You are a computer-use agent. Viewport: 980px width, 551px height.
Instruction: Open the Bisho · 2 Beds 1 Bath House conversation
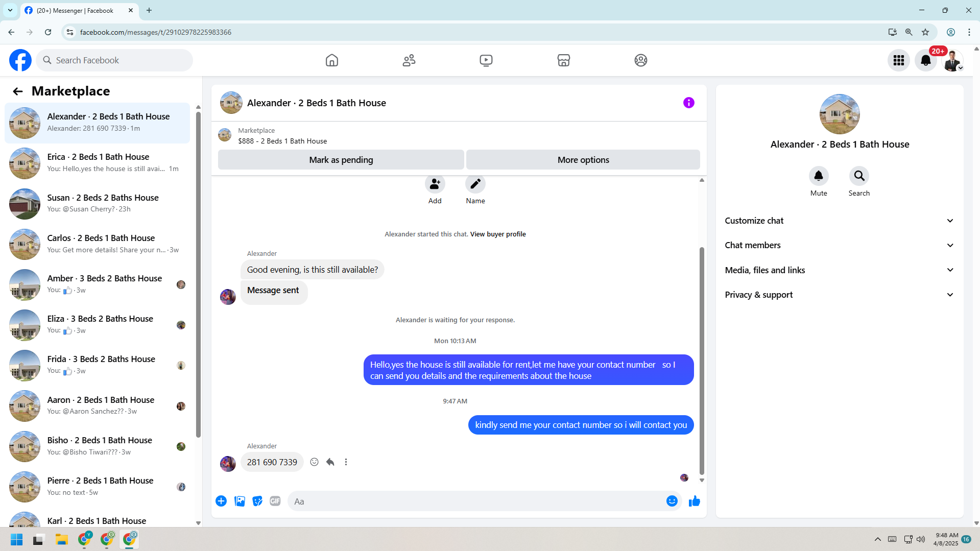pos(97,446)
